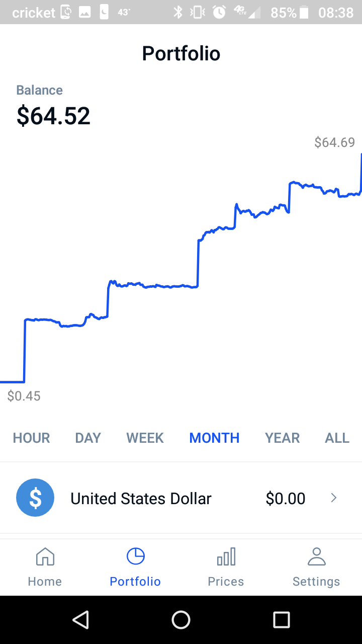Expand United States Dollar chevron arrow

pos(333,498)
